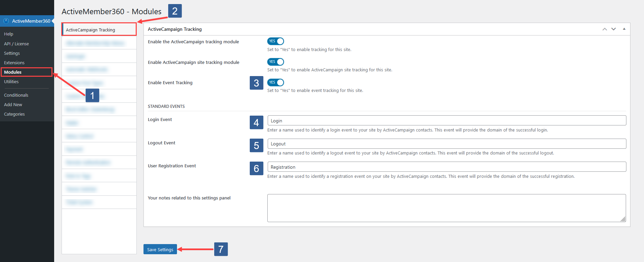
Task: Click the ActiveMember360 - Modules page title
Action: [x=111, y=11]
